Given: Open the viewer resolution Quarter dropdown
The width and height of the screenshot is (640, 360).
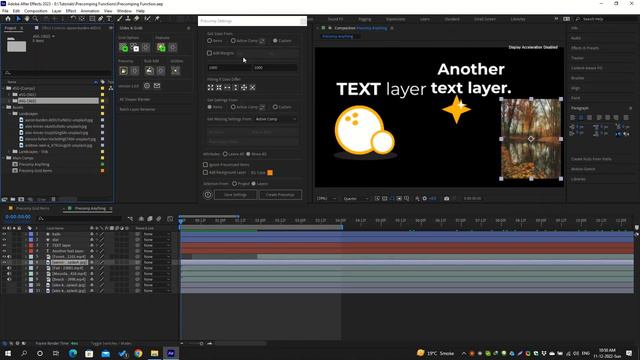Looking at the screenshot, I should 356,198.
